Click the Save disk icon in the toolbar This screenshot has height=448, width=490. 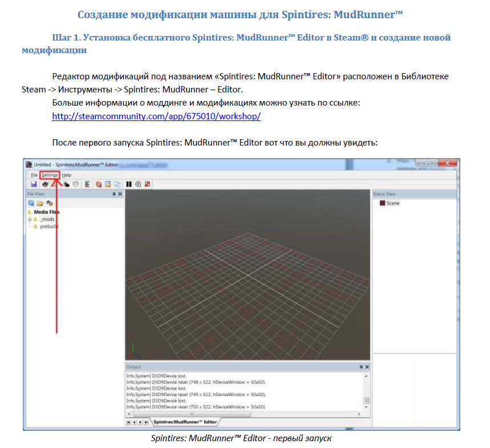[34, 184]
